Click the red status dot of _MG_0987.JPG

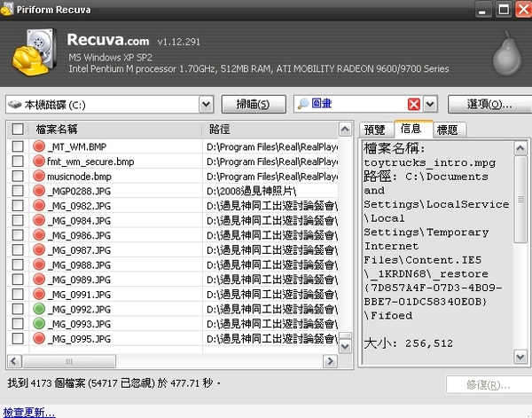[39, 249]
